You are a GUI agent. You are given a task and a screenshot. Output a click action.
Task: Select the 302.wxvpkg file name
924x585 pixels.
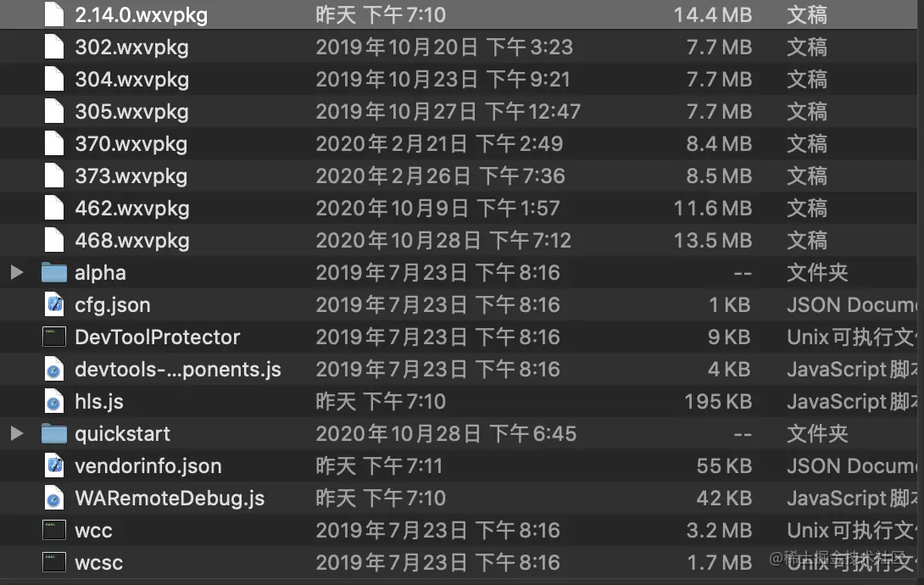coord(131,47)
